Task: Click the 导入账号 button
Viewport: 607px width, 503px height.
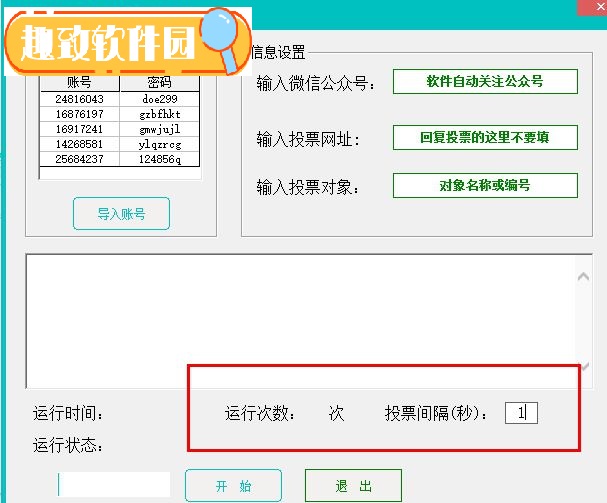Action: tap(121, 214)
